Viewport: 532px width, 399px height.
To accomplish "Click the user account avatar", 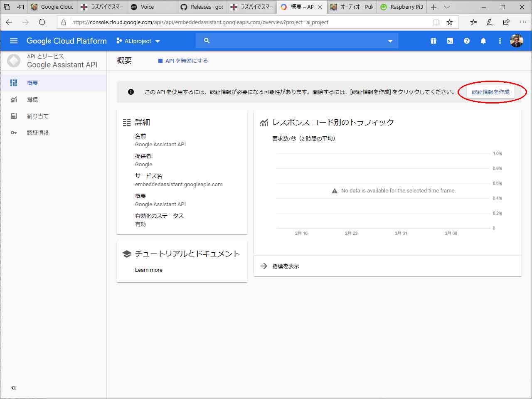I will point(517,41).
